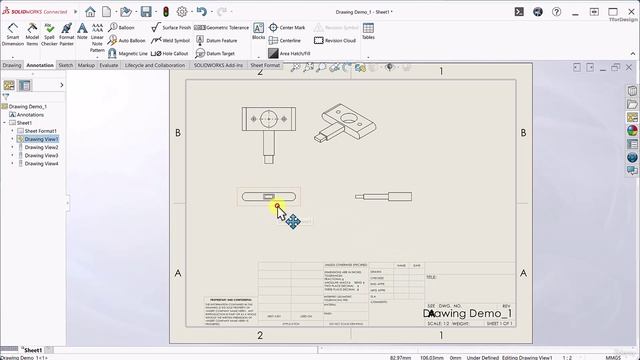Switch to the Sketch ribbon tab
Screen dimensions: 640x360
pyautogui.click(x=65, y=65)
